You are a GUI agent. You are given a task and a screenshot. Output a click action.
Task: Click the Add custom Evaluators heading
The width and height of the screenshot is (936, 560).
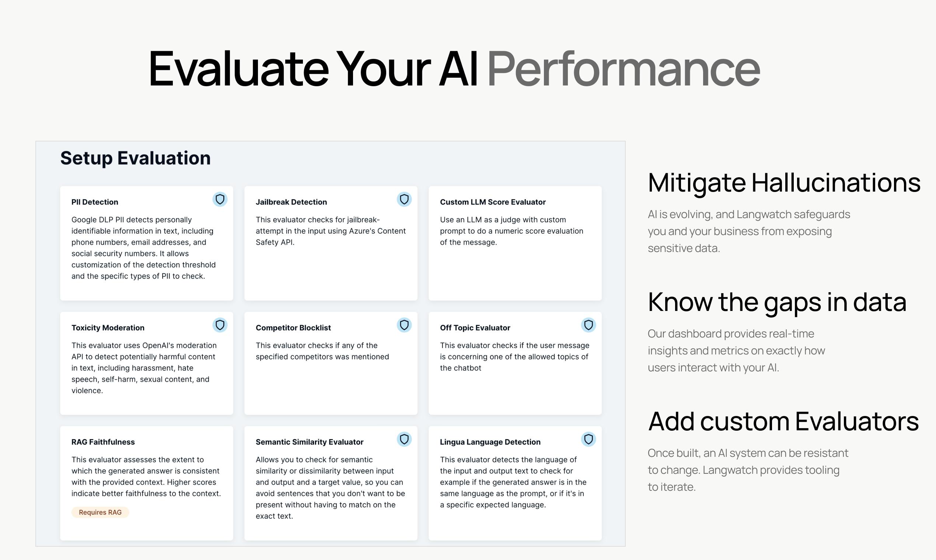pyautogui.click(x=783, y=421)
